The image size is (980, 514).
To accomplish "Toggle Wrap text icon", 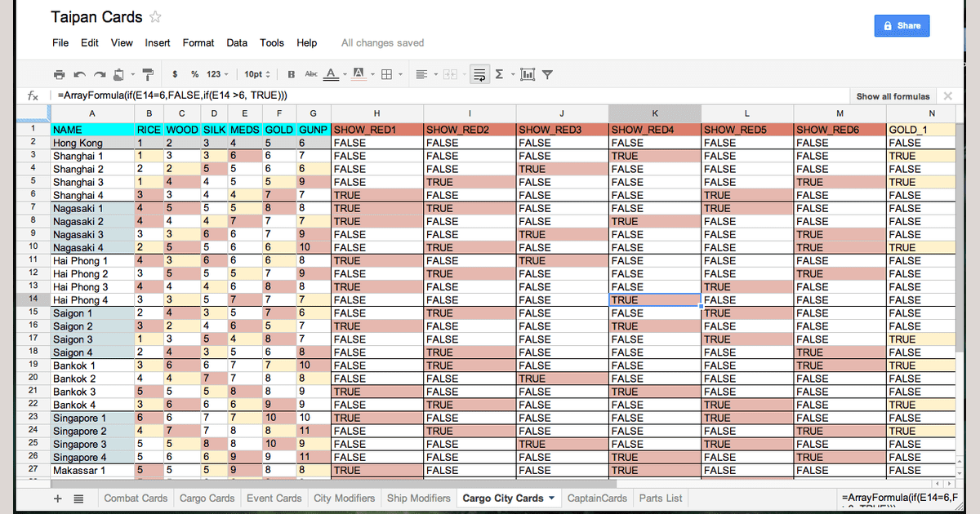I will (x=479, y=74).
